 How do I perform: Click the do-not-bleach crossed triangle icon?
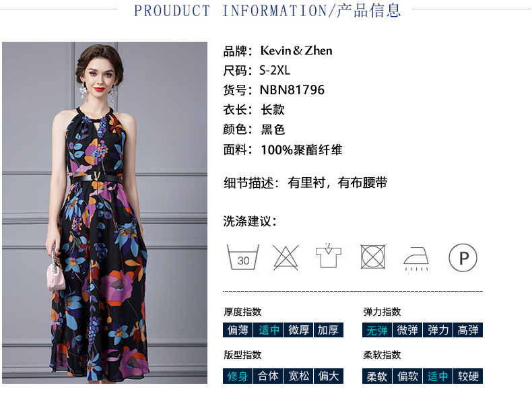tap(286, 257)
